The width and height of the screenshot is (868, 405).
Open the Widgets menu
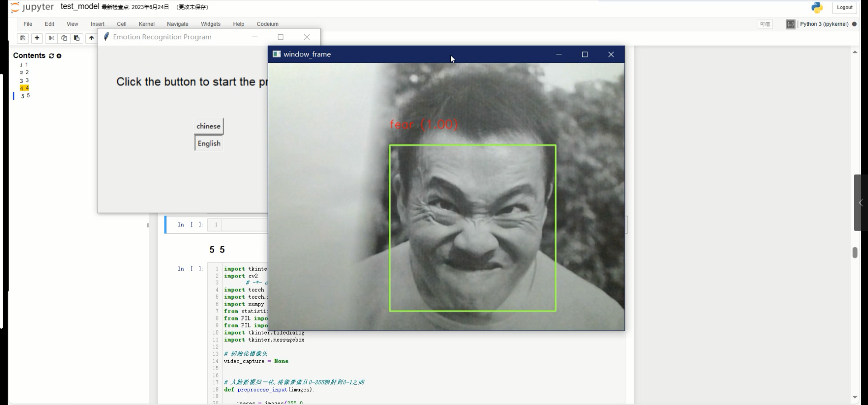point(211,24)
